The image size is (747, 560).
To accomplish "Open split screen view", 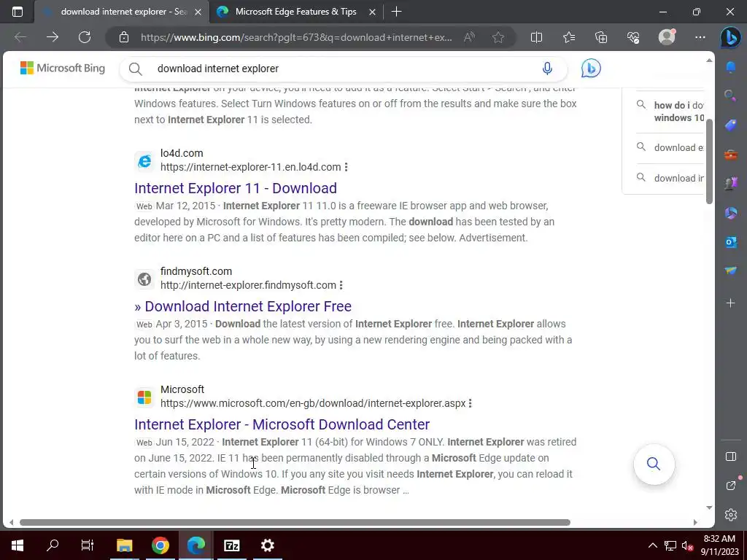I will pyautogui.click(x=536, y=37).
